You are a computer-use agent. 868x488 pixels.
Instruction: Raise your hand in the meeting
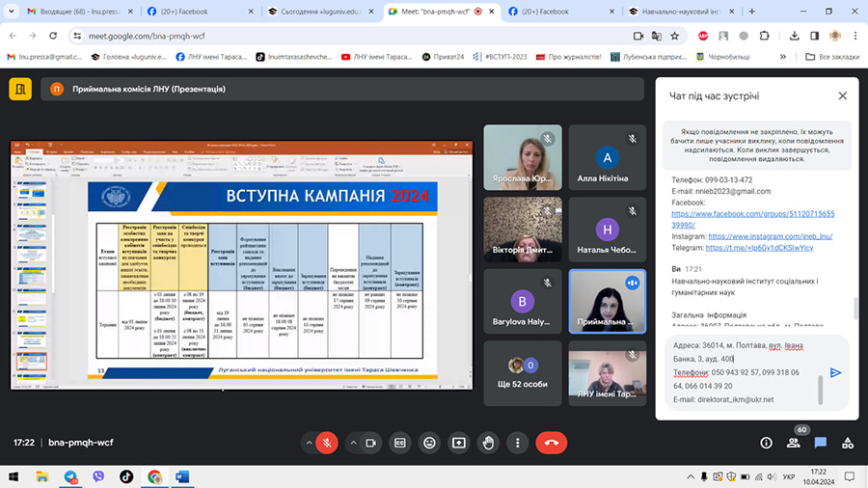pyautogui.click(x=489, y=443)
